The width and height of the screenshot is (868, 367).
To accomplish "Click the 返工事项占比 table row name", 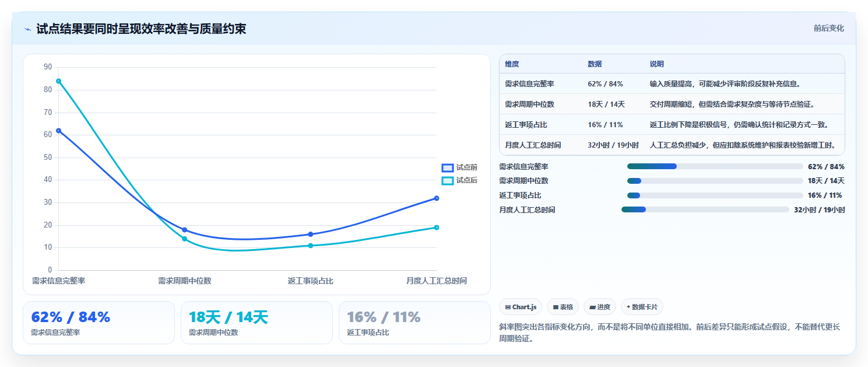I will (x=526, y=125).
